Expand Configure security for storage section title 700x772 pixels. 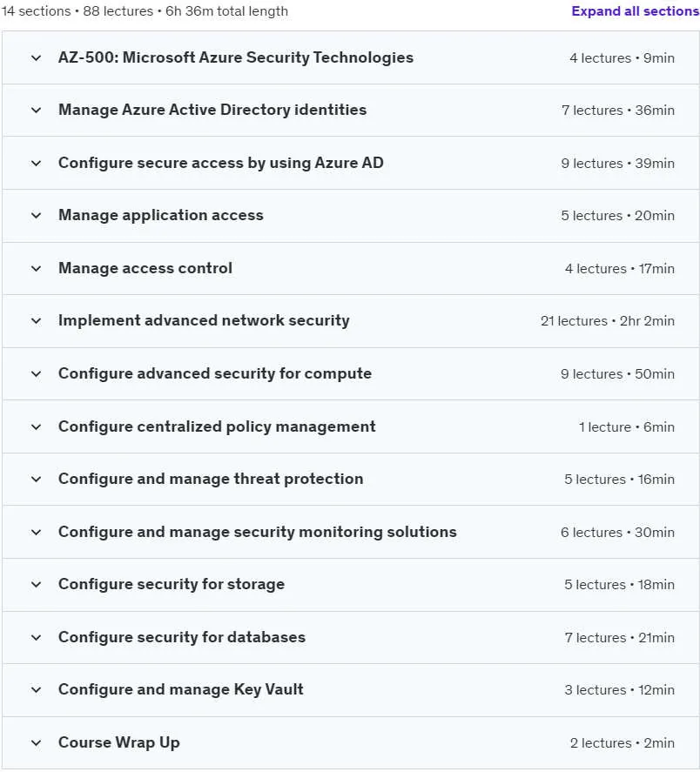point(172,584)
